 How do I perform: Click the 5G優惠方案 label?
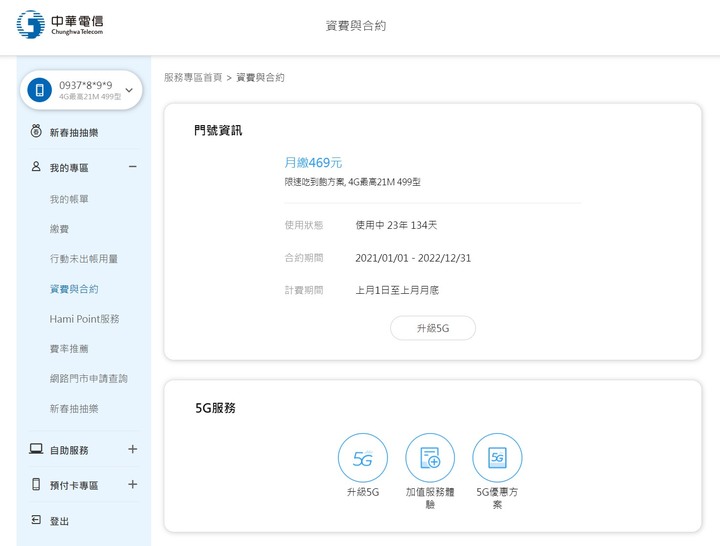pyautogui.click(x=497, y=498)
